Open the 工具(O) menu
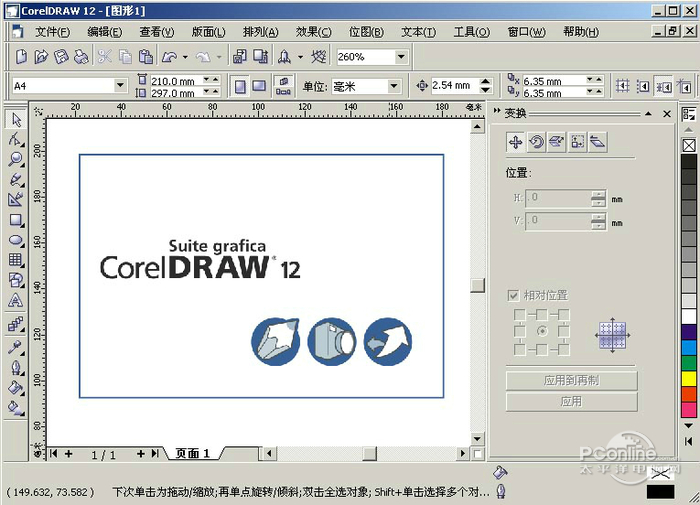 pos(471,32)
